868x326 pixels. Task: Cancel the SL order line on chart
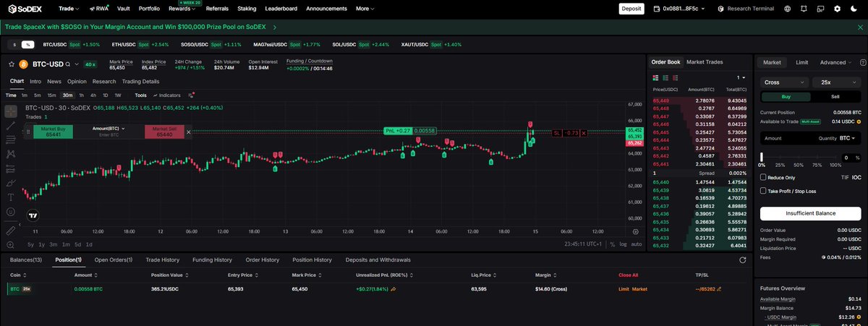pyautogui.click(x=583, y=133)
